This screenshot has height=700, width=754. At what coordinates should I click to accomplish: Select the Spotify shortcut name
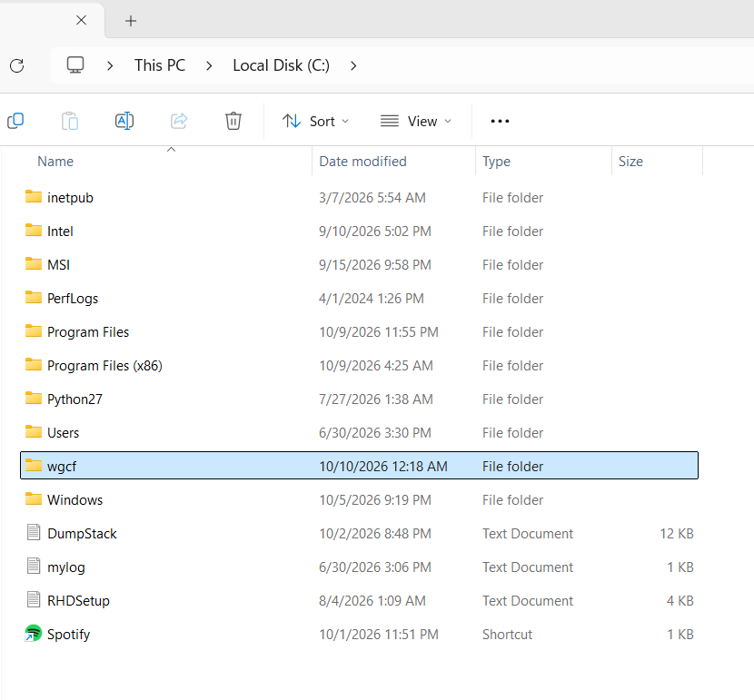[68, 635]
